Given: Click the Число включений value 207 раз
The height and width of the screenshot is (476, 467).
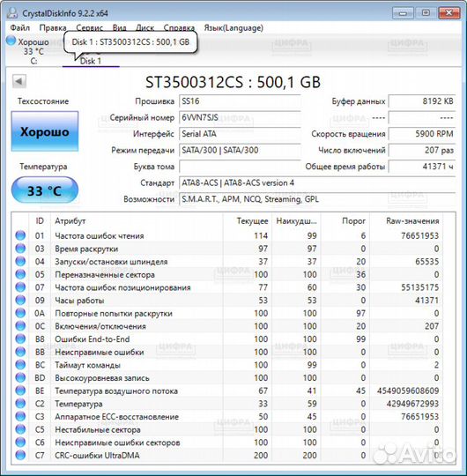Looking at the screenshot, I should click(422, 150).
